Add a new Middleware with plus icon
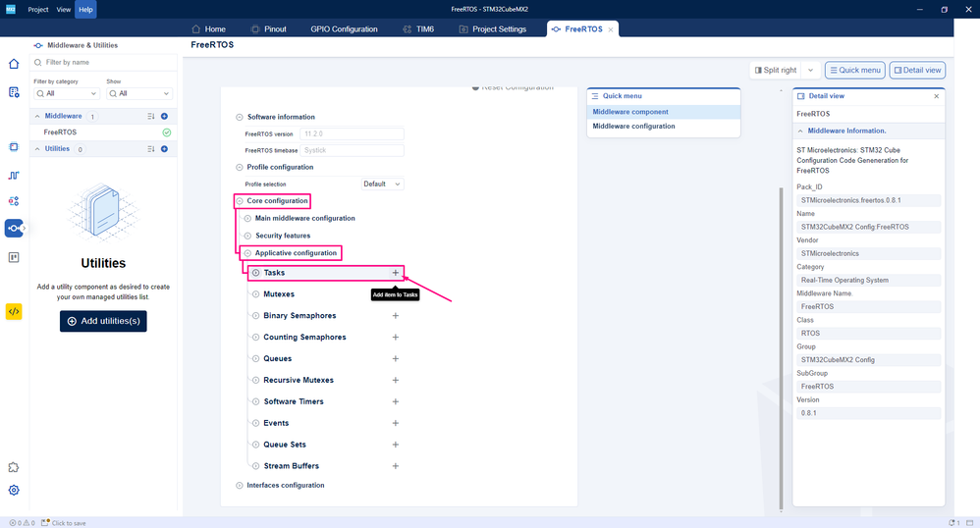Screen dimensions: 980x528 164,116
